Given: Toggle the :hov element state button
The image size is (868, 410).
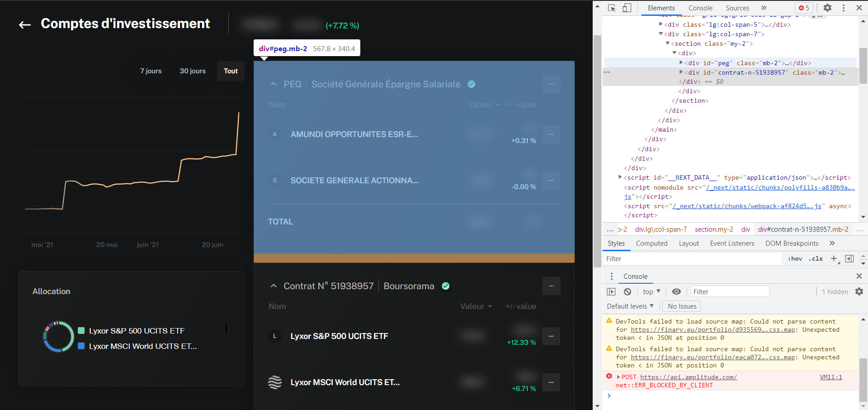Looking at the screenshot, I should 795,259.
